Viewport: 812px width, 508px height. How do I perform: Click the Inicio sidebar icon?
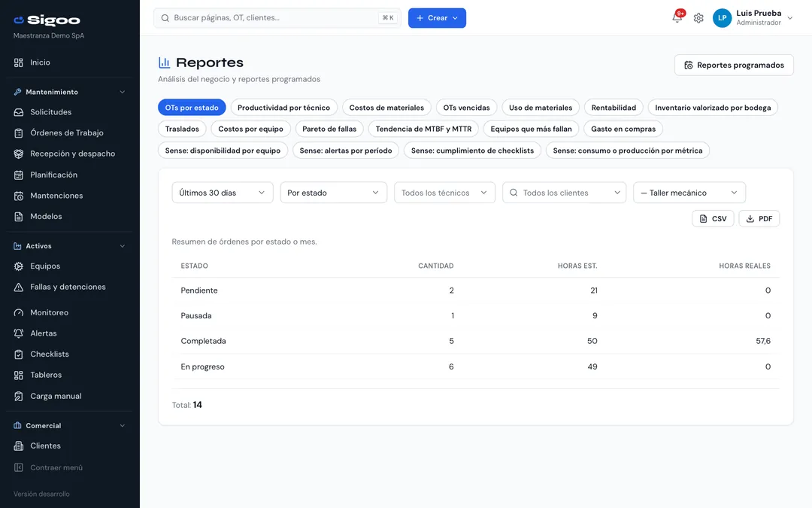[19, 62]
